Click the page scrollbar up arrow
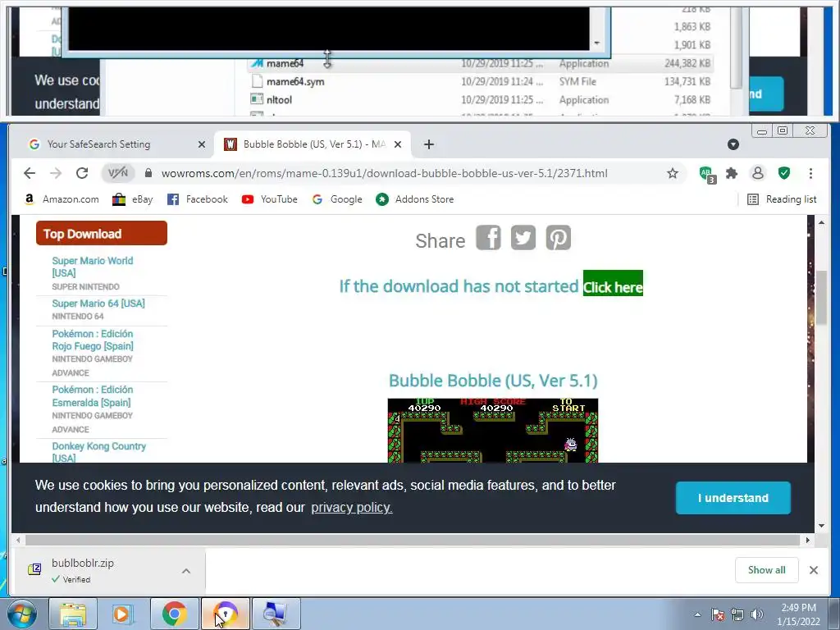Screen dimensions: 840x630 (821, 221)
